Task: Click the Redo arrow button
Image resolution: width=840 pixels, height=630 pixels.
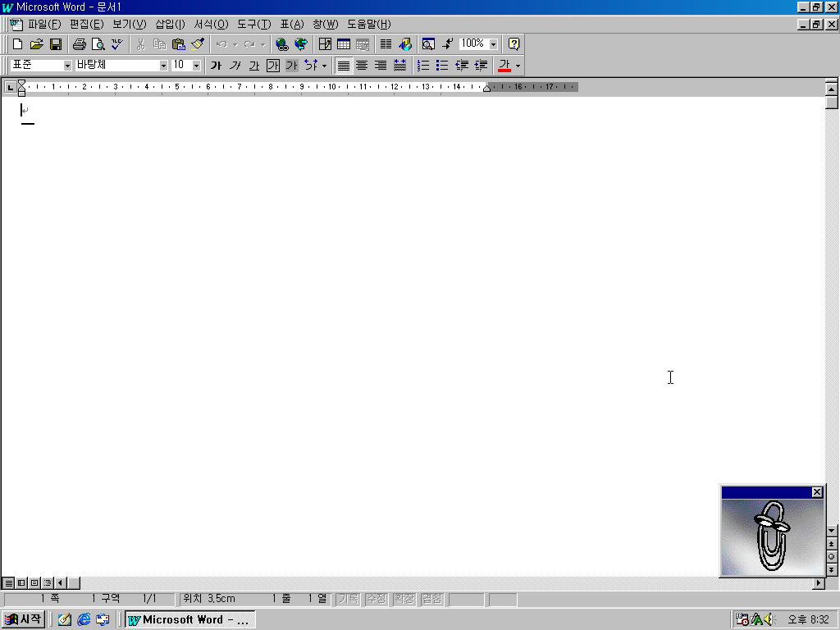Action: (x=249, y=44)
